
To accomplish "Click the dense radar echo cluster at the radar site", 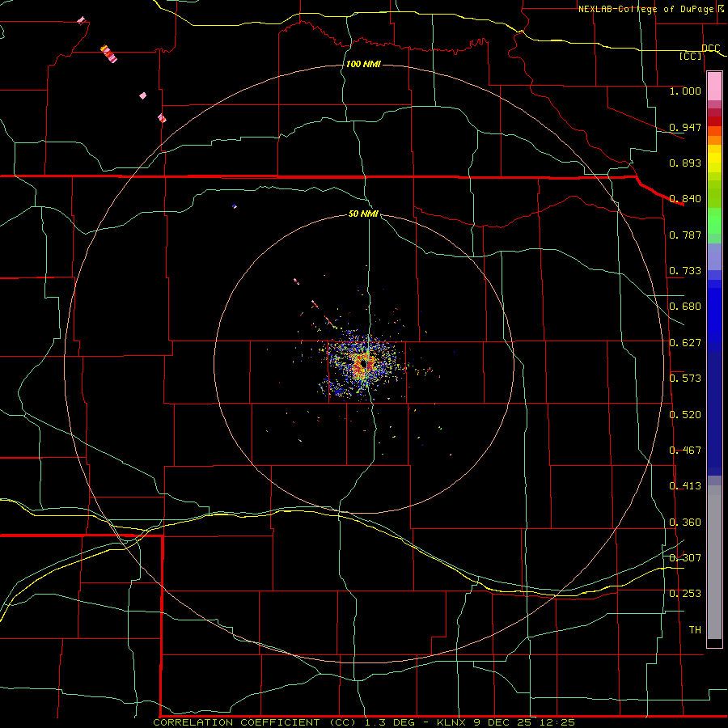I will click(x=363, y=363).
